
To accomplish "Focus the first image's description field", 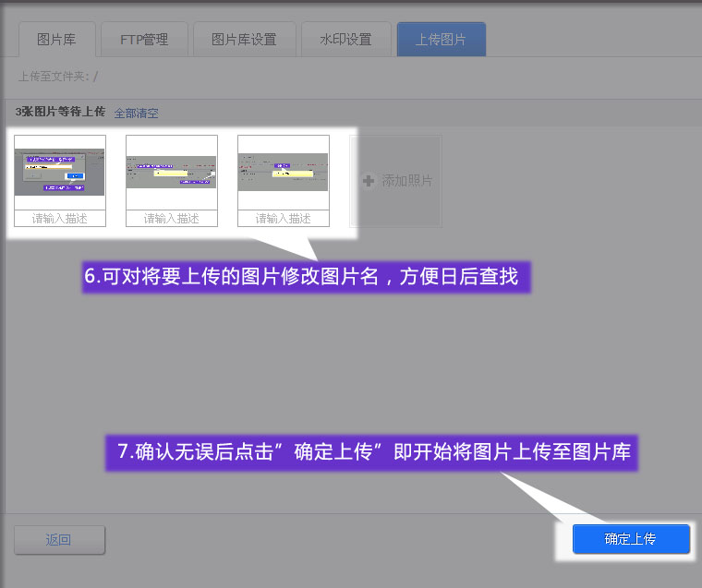I will coord(60,219).
